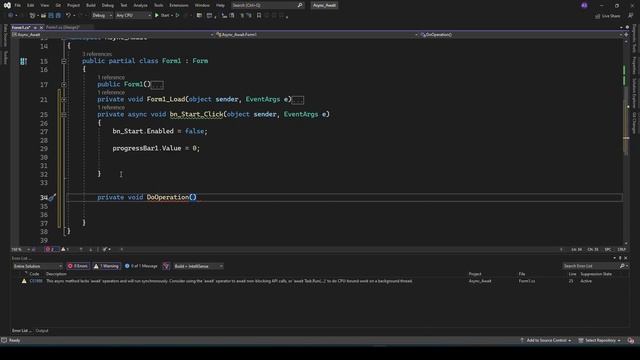Open the Entire Solution scope dropdown
This screenshot has width=640, height=360.
[x=38, y=266]
